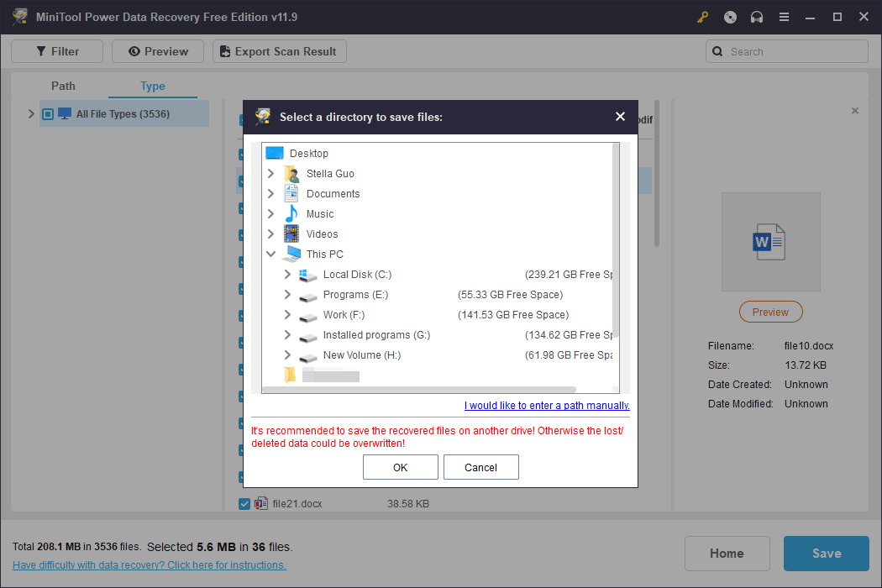Click the Programs (E:) drive icon
The image size is (882, 588).
(x=307, y=296)
